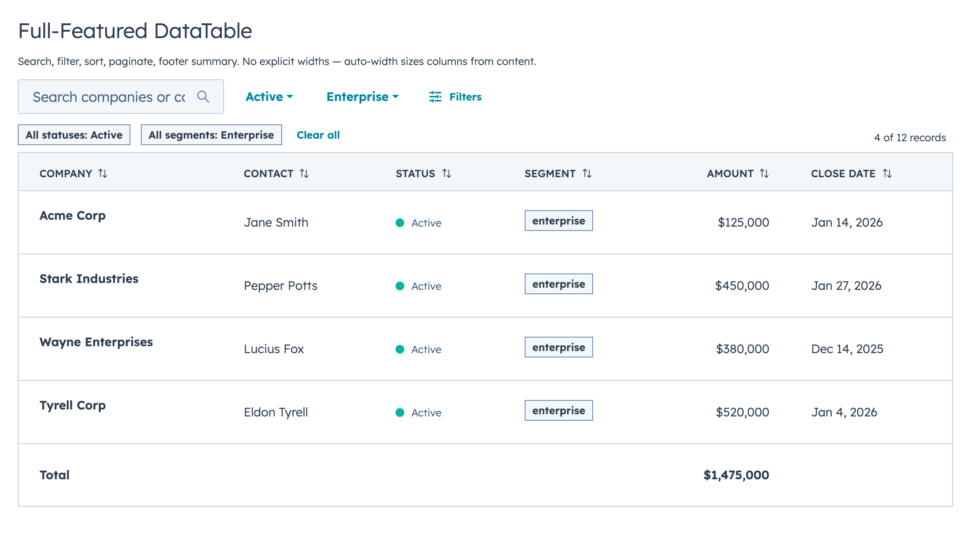
Task: Click Wayne Enterprises enterprise segment tag
Action: click(x=558, y=347)
